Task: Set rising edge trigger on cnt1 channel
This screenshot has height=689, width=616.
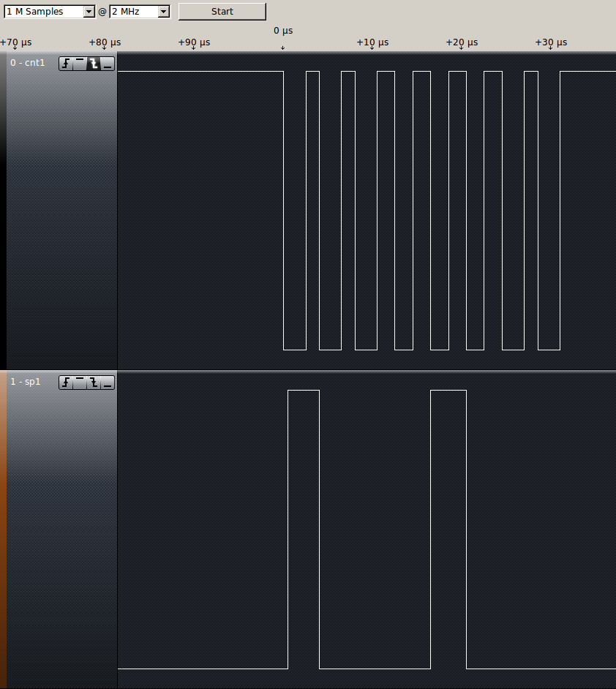Action: click(x=66, y=64)
